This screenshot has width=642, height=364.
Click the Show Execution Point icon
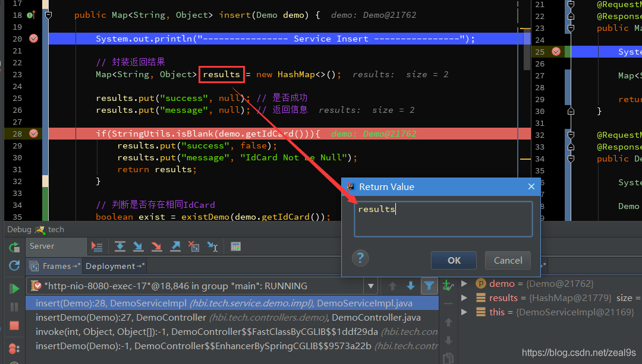[x=97, y=246]
